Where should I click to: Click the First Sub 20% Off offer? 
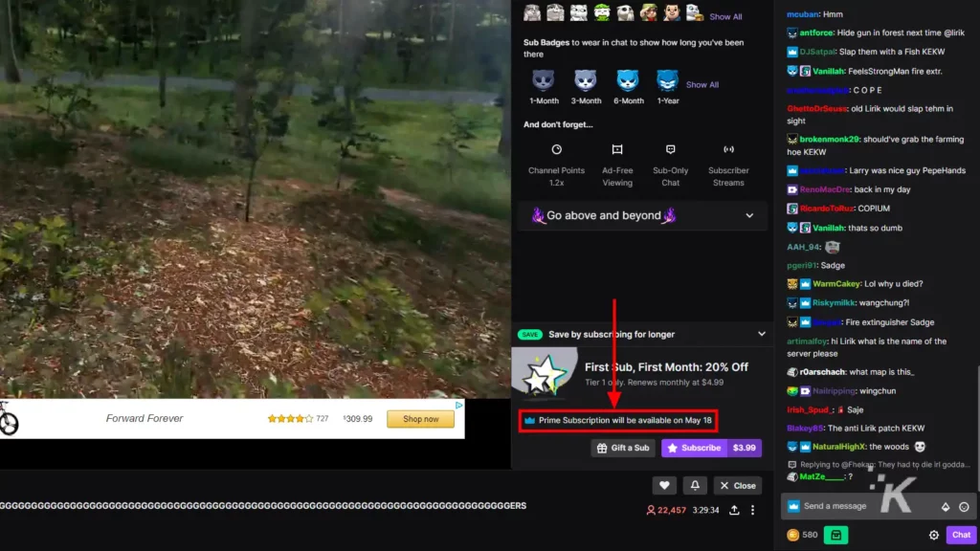tap(642, 374)
